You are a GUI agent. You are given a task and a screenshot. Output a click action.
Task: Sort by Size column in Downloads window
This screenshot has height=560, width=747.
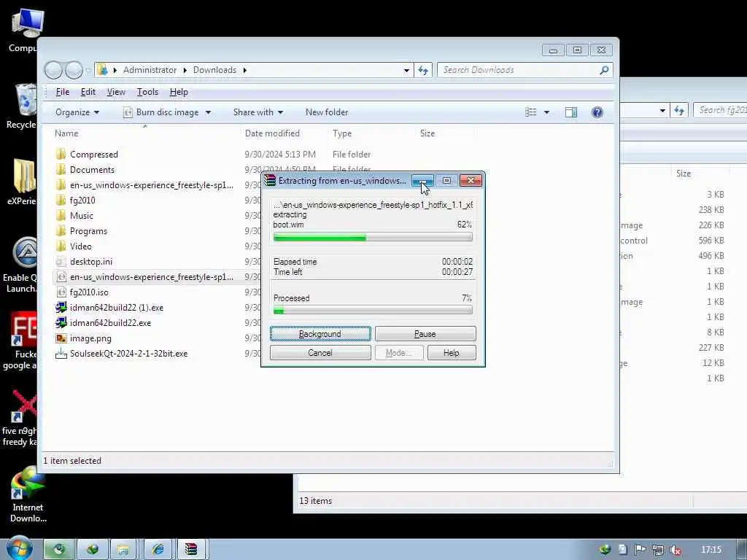pyautogui.click(x=427, y=133)
